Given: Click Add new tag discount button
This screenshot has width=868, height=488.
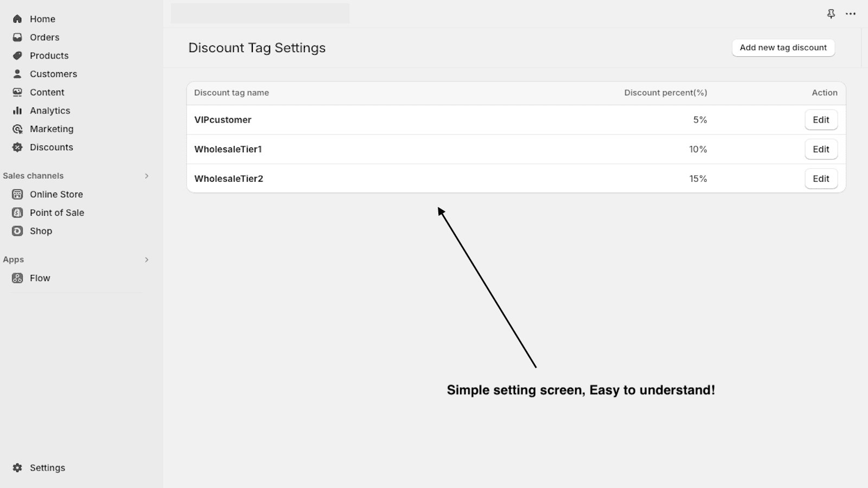Looking at the screenshot, I should [783, 48].
